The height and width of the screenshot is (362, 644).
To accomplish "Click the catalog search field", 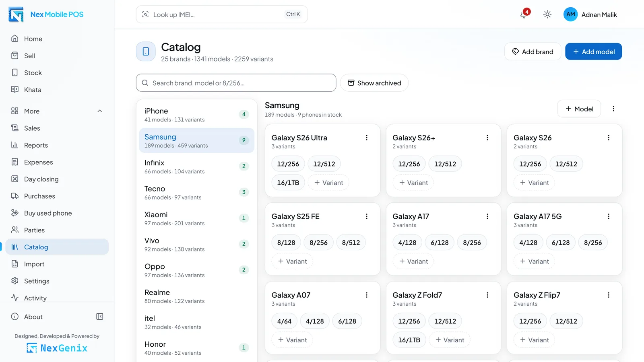I will coord(236,83).
